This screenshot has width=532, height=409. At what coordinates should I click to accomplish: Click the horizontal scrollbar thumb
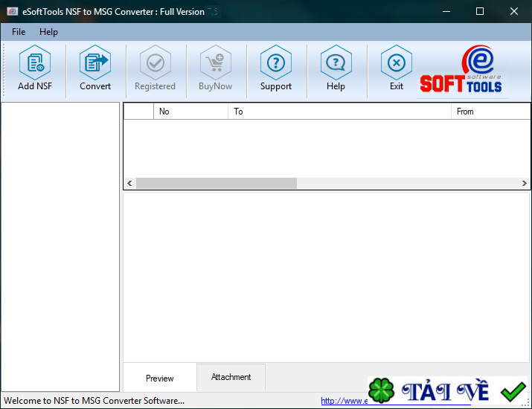217,183
